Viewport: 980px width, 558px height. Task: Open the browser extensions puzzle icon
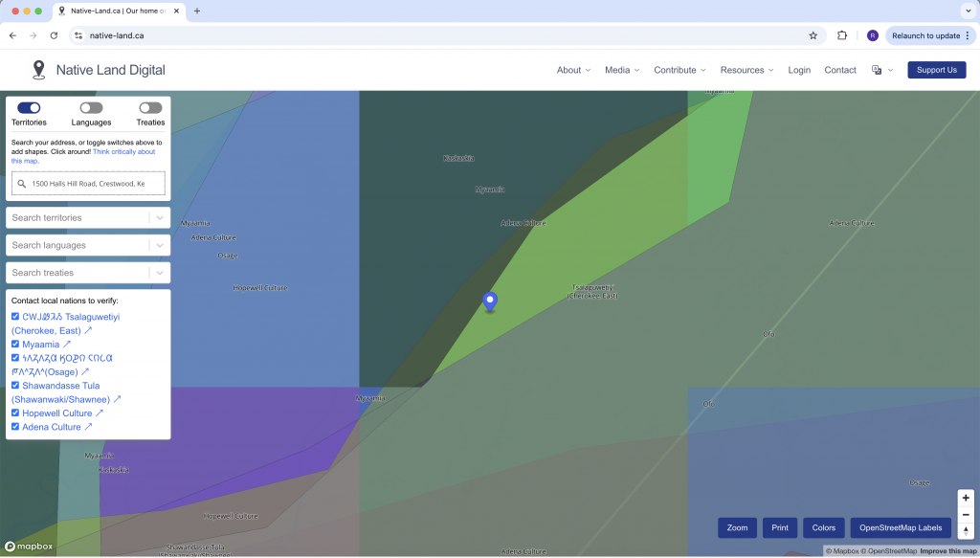[842, 35]
